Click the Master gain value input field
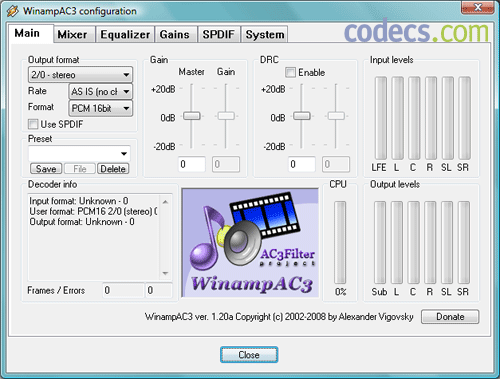The height and width of the screenshot is (379, 500). click(x=191, y=164)
